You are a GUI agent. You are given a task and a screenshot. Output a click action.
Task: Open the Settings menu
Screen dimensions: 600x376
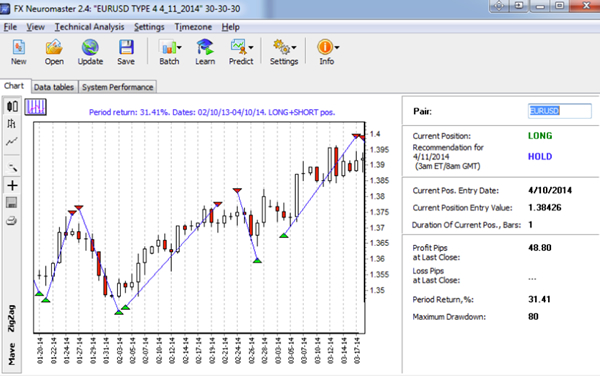[149, 27]
